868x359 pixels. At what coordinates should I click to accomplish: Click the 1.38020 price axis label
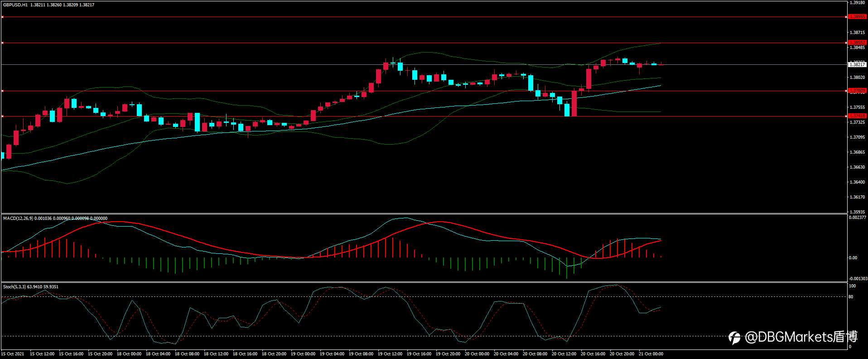pyautogui.click(x=857, y=78)
